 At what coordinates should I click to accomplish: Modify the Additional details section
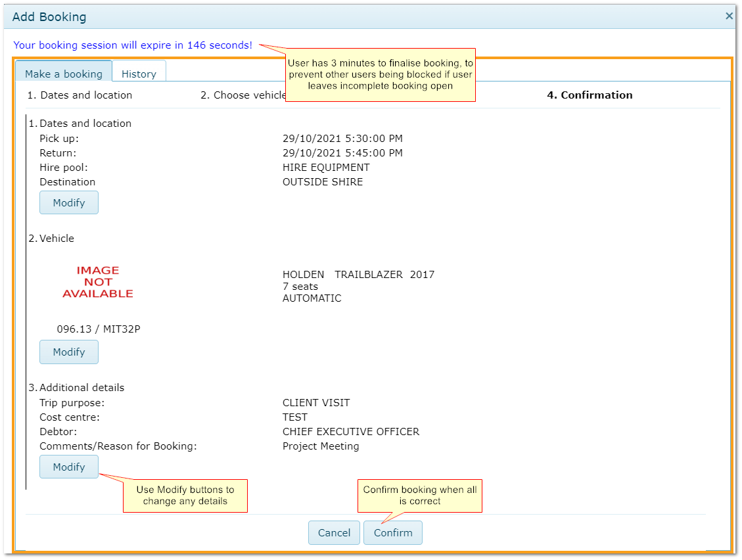tap(69, 467)
